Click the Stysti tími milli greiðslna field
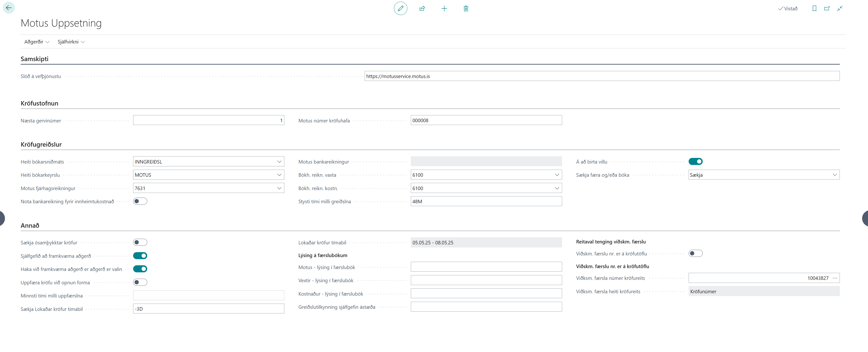The width and height of the screenshot is (868, 352). coord(486,202)
